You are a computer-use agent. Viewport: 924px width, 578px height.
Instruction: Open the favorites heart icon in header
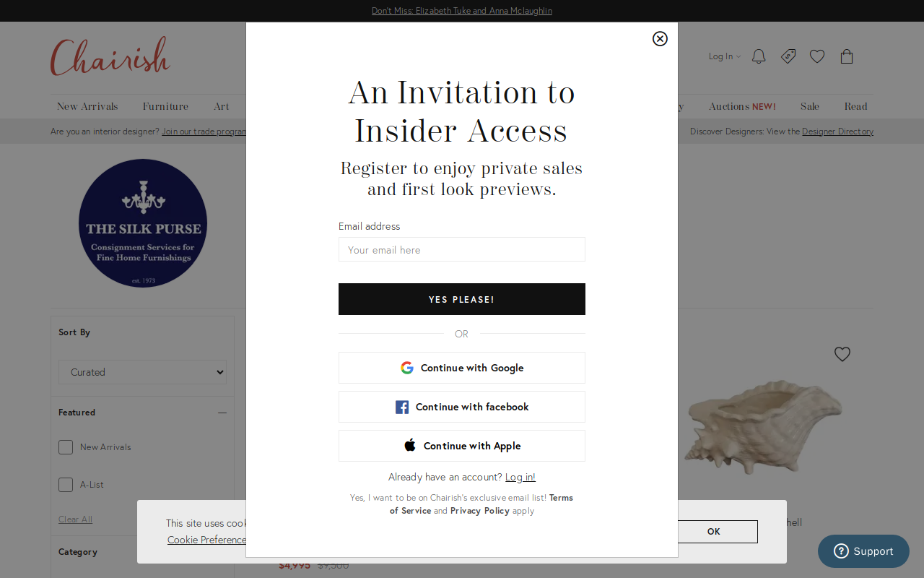817,56
